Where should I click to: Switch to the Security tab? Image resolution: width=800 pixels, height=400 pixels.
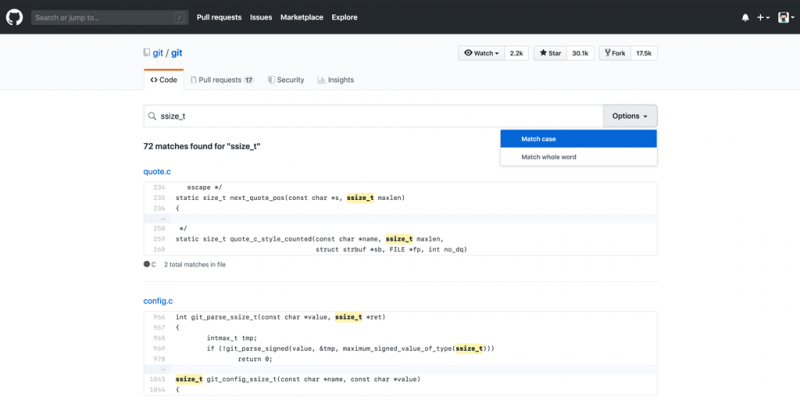tap(286, 80)
